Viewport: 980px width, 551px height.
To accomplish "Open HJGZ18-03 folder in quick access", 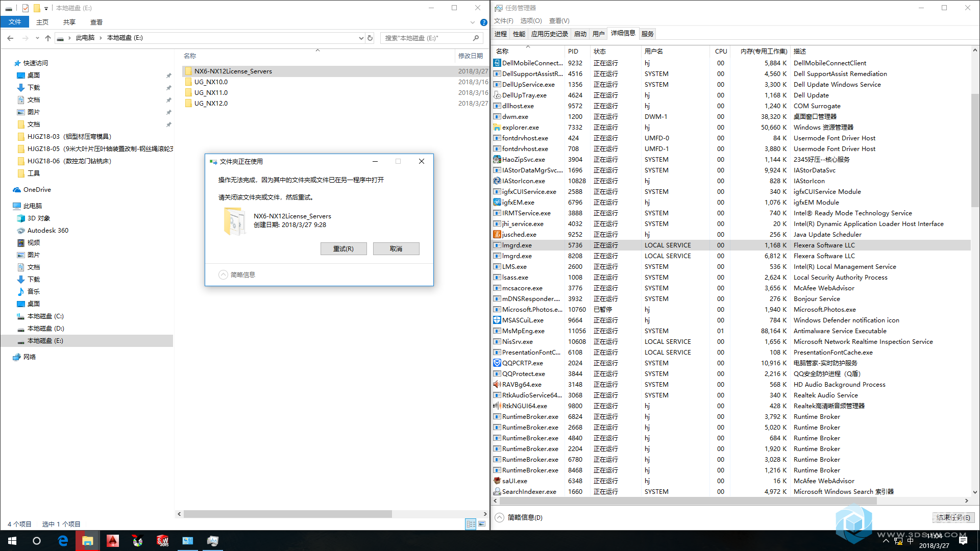I will click(x=69, y=137).
